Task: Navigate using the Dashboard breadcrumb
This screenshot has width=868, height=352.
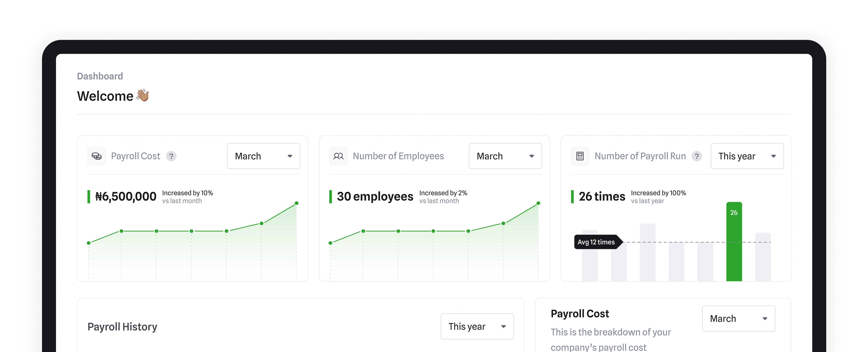Action: tap(100, 76)
